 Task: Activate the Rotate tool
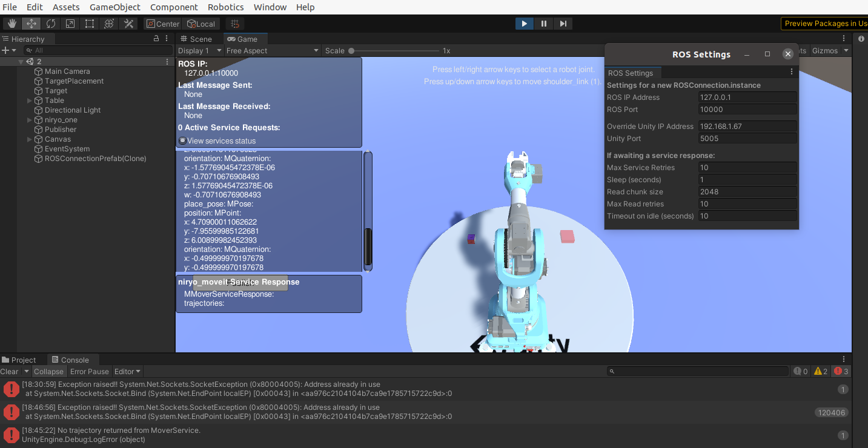51,23
